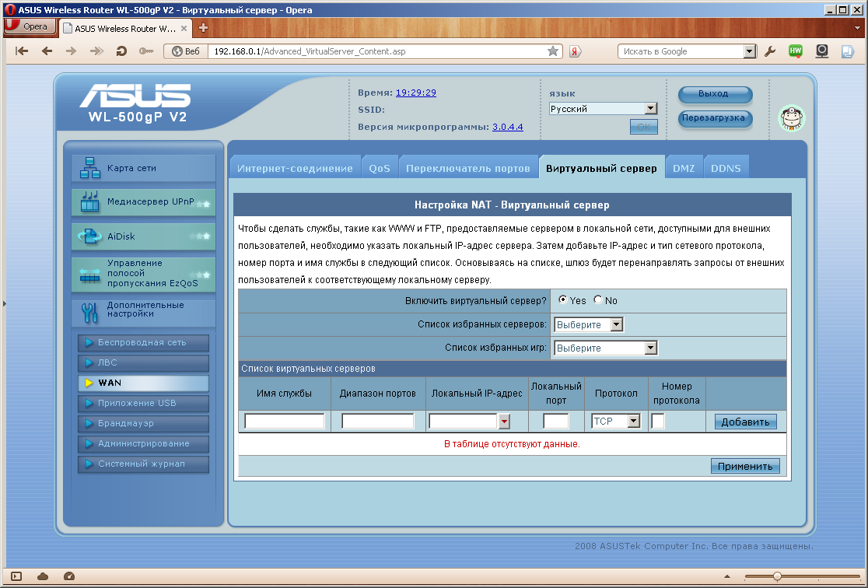Click the webcam-shaped extension icon

pyautogui.click(x=822, y=51)
